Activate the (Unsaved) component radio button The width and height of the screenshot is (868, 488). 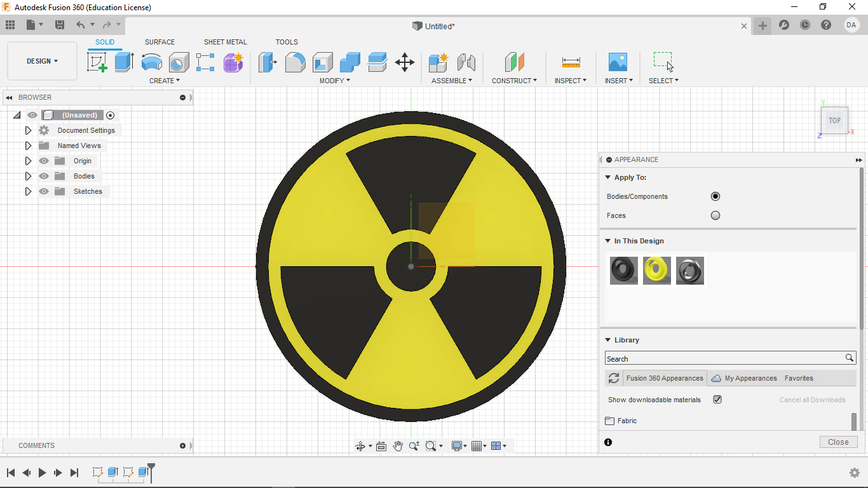coord(111,115)
